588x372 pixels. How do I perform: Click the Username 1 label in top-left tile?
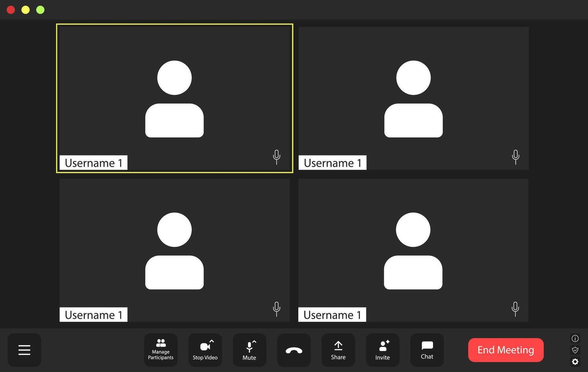point(93,163)
